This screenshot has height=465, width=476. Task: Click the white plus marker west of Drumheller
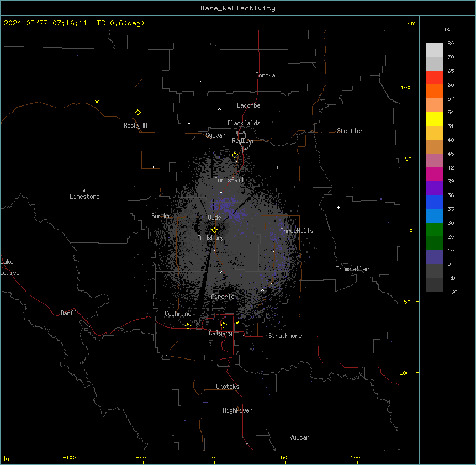pyautogui.click(x=338, y=207)
